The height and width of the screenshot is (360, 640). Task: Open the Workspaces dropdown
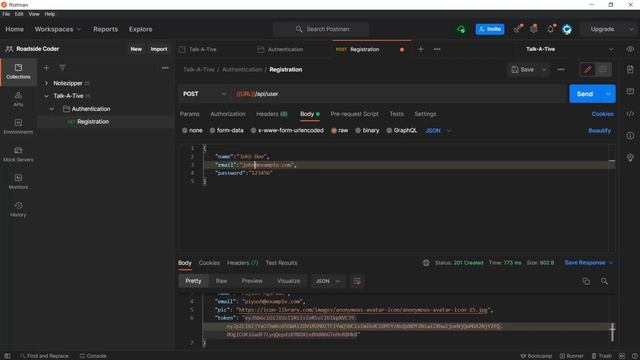pos(58,29)
